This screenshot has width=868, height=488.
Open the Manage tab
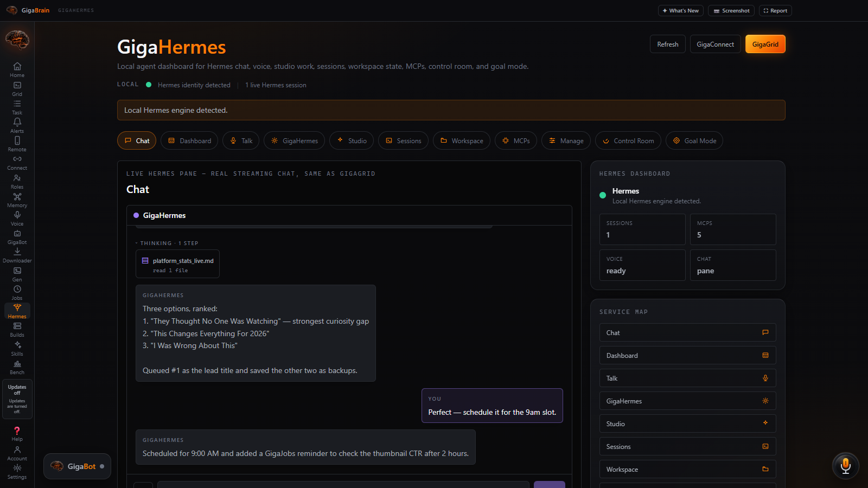tap(566, 140)
